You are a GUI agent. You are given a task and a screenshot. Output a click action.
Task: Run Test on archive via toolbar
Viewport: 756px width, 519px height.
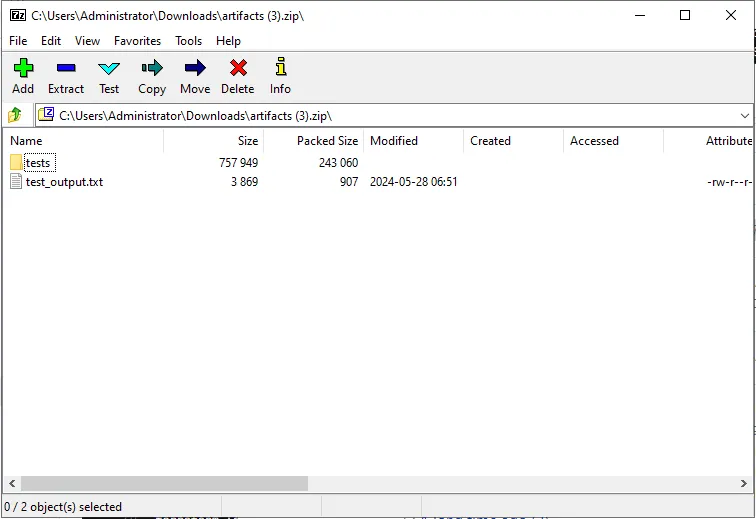(109, 68)
